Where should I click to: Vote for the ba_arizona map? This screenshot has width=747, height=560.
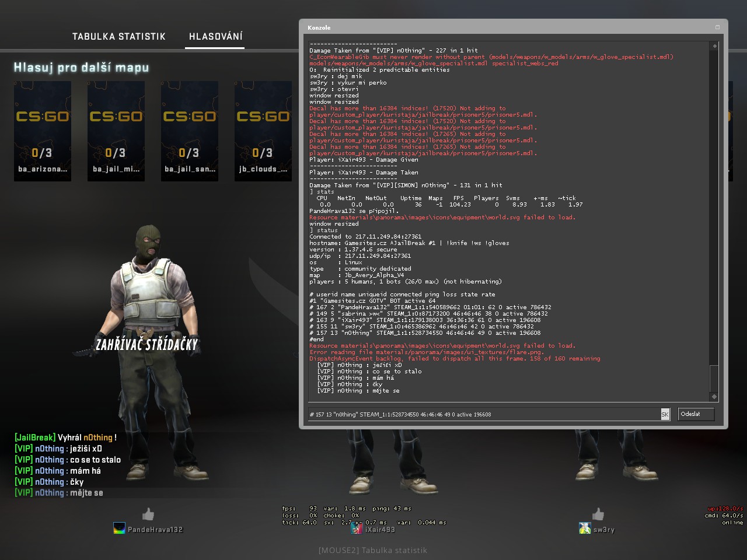tap(43, 131)
